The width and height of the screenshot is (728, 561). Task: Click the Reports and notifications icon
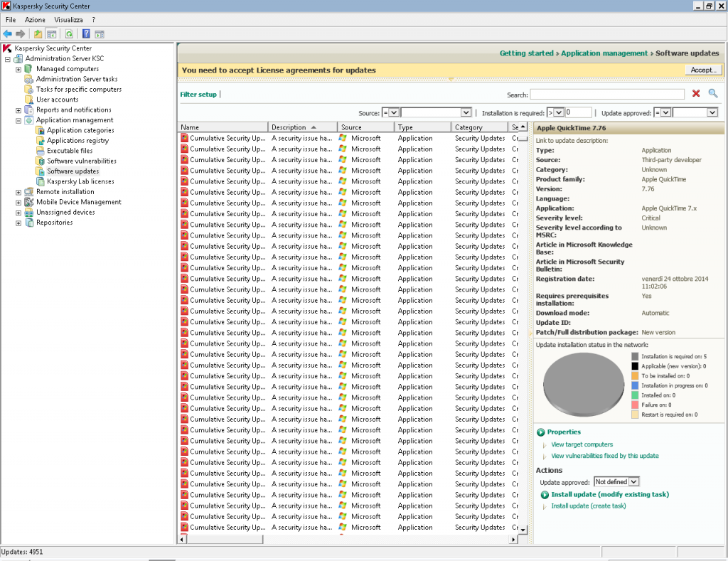[28, 109]
